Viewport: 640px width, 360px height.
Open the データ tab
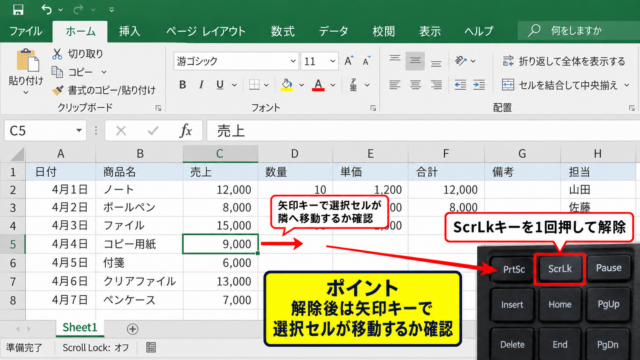333,31
